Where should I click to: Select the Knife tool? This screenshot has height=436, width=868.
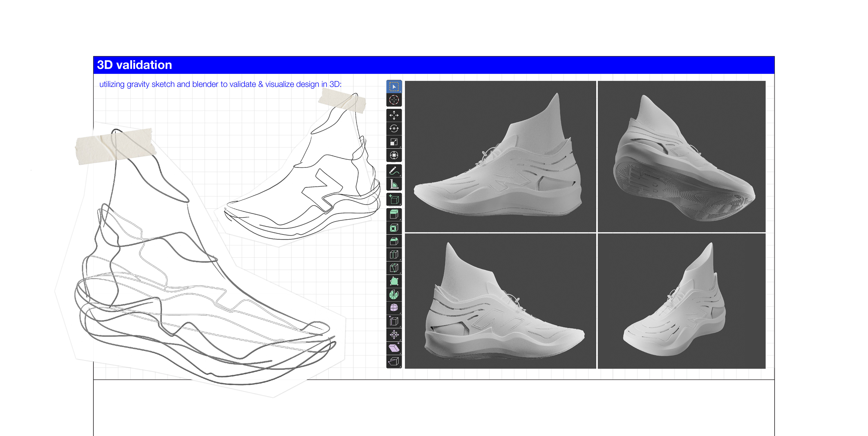(x=394, y=268)
